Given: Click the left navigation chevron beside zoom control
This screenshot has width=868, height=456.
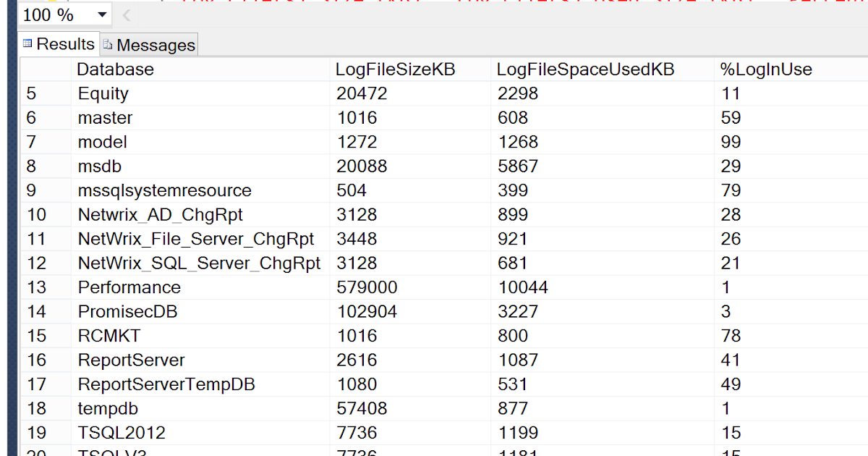Looking at the screenshot, I should [x=126, y=14].
